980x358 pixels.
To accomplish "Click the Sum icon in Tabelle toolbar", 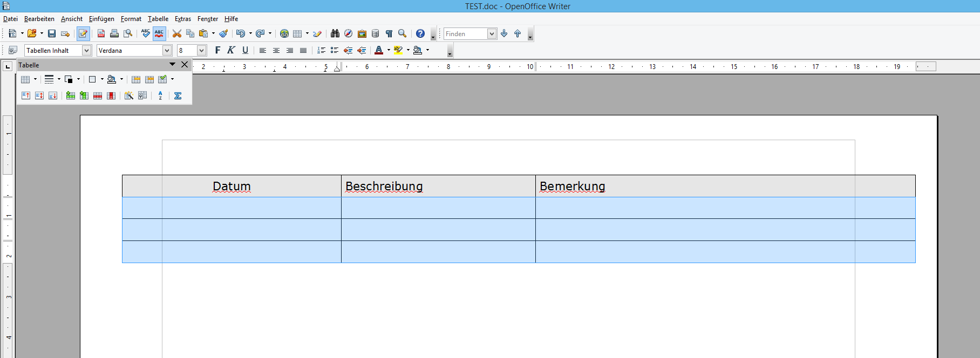I will tap(178, 95).
